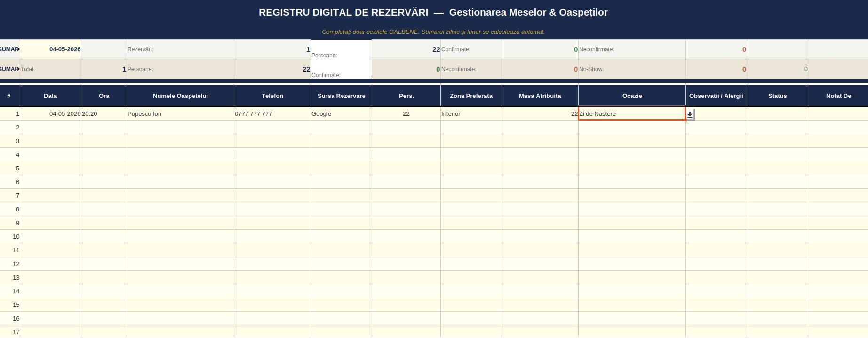Click the Rezervări: summary label
Screen dimensions: 868x338
click(140, 49)
